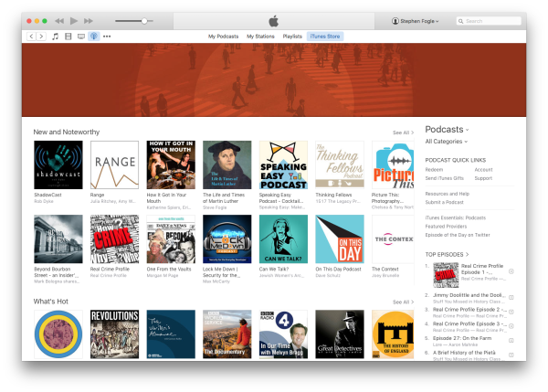Image resolution: width=548 pixels, height=392 pixels.
Task: Click the fast-forward playback button
Action: [89, 21]
